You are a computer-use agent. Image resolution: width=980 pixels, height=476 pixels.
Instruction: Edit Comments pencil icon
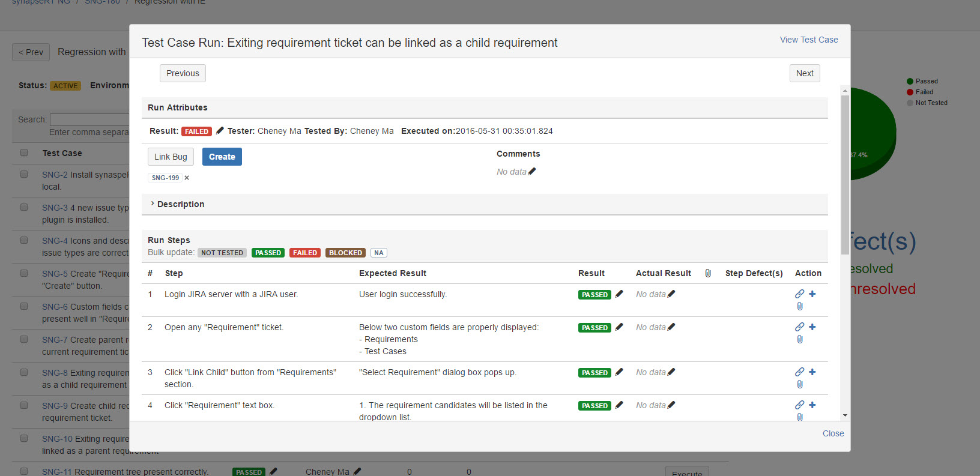pos(532,171)
